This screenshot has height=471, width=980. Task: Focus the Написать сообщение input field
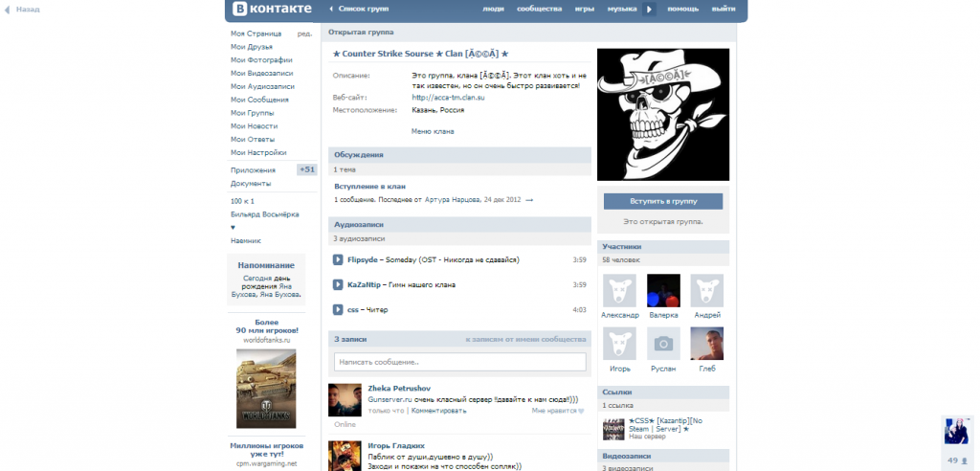[459, 362]
